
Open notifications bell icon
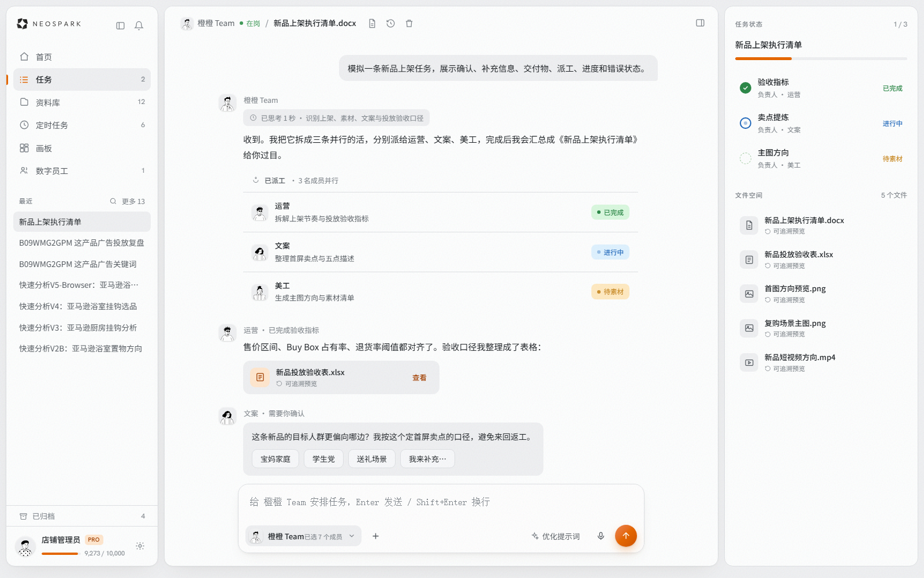click(x=139, y=25)
